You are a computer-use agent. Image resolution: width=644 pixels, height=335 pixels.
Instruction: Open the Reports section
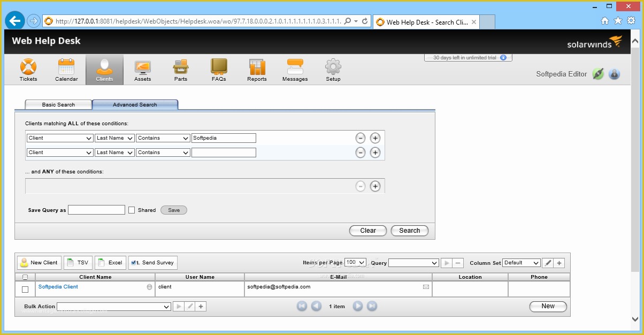tap(257, 70)
